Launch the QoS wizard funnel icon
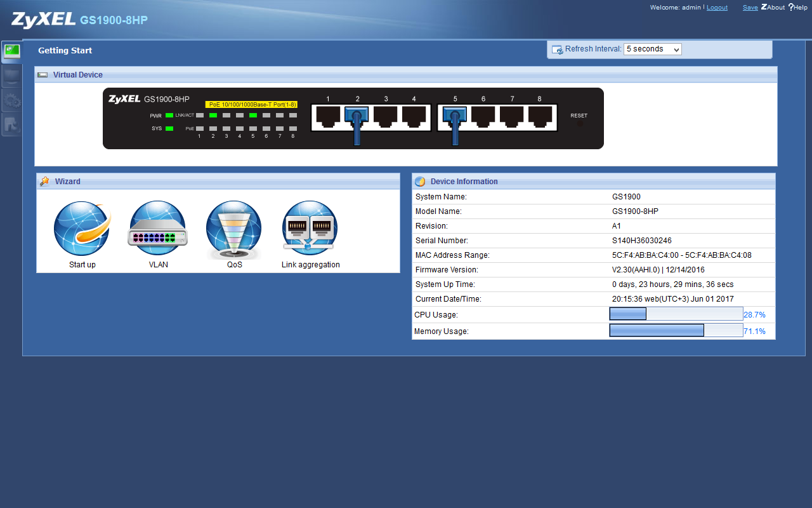This screenshot has height=508, width=812. tap(234, 229)
